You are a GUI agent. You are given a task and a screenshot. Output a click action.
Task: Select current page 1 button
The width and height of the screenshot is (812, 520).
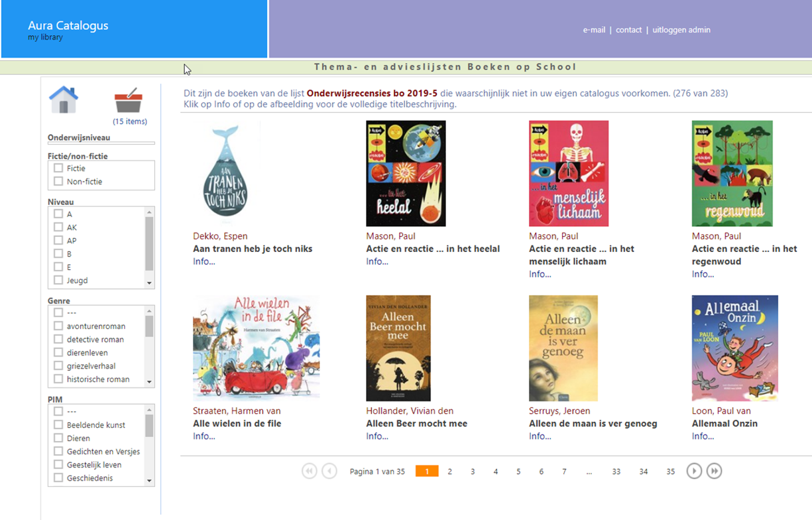coord(427,472)
